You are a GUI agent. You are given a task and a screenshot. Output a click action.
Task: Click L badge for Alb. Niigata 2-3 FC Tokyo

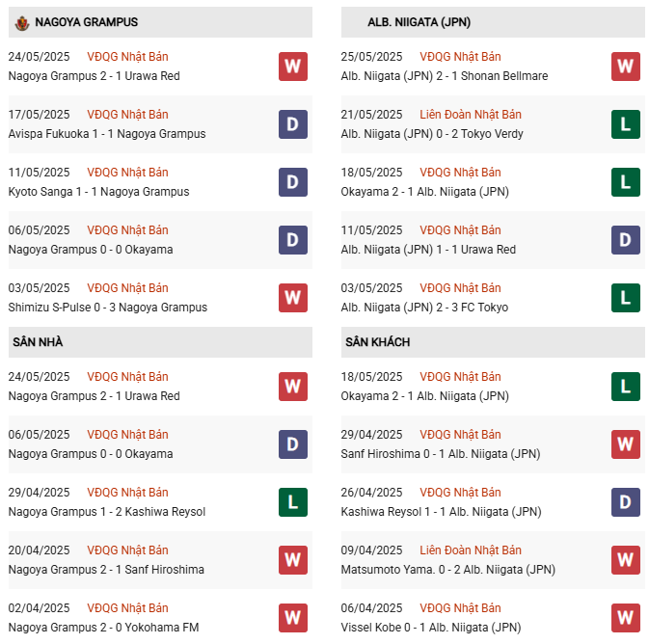626,298
